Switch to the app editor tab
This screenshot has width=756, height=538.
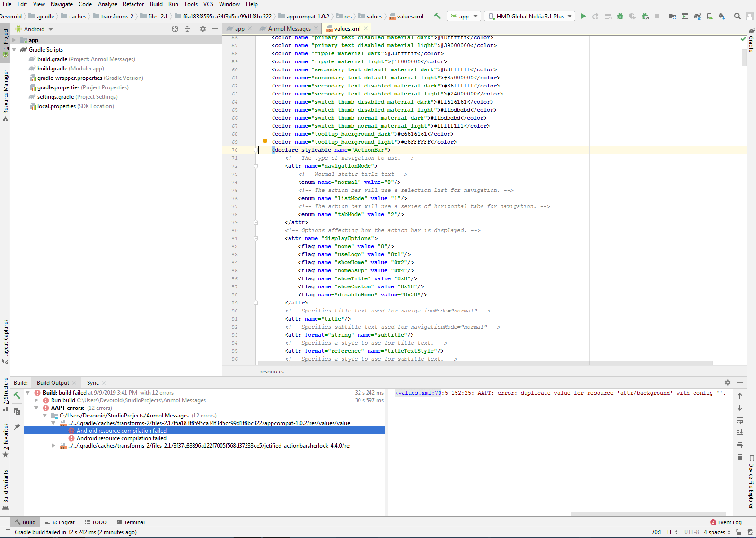240,29
